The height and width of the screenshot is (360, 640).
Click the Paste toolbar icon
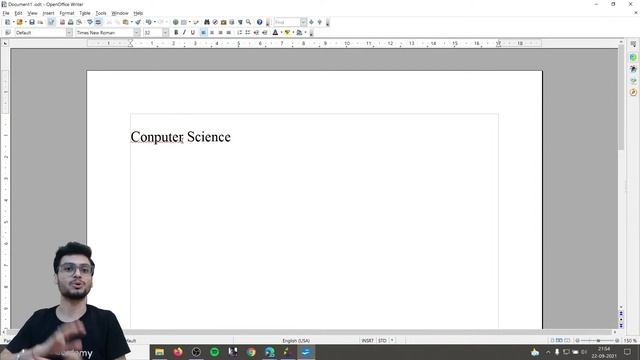pyautogui.click(x=126, y=22)
